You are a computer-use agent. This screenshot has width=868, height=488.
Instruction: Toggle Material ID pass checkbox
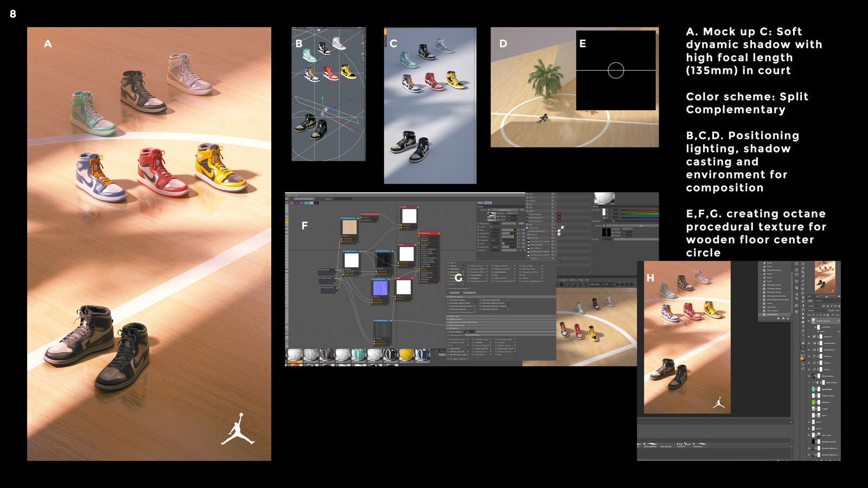coord(468,349)
